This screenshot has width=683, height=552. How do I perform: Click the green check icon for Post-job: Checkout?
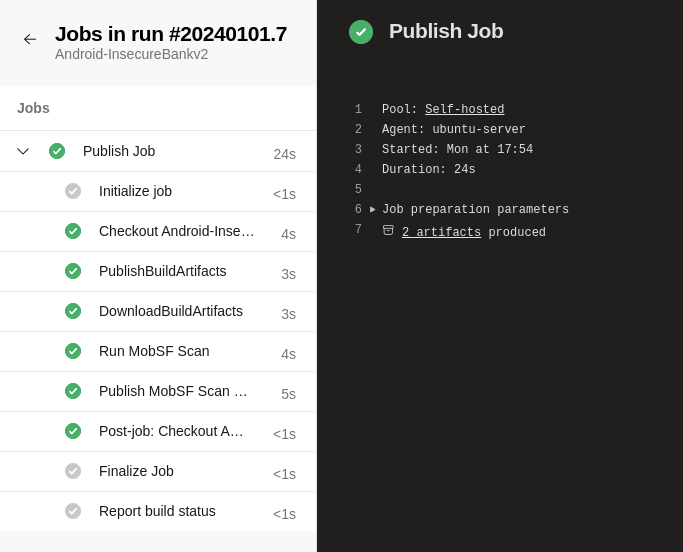(73, 431)
